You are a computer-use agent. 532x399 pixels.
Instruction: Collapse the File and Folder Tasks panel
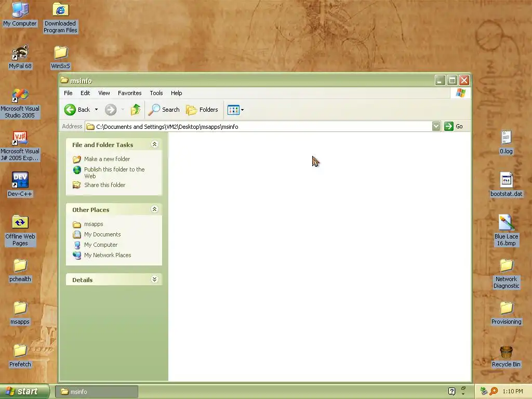154,144
